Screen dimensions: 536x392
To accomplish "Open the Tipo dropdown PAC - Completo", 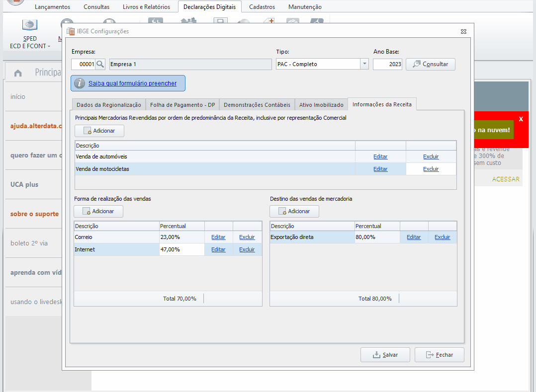I will (364, 64).
